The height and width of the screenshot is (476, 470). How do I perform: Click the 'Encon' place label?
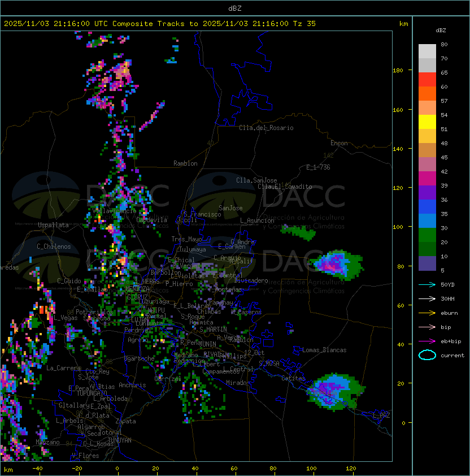tap(339, 143)
